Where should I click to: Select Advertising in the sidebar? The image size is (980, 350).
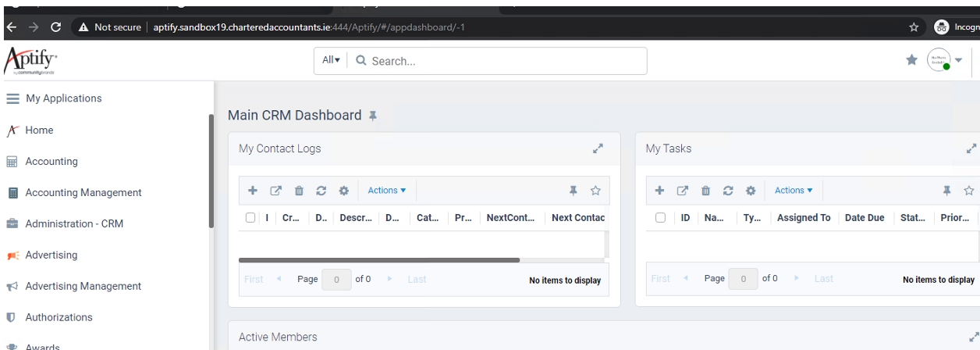click(51, 255)
